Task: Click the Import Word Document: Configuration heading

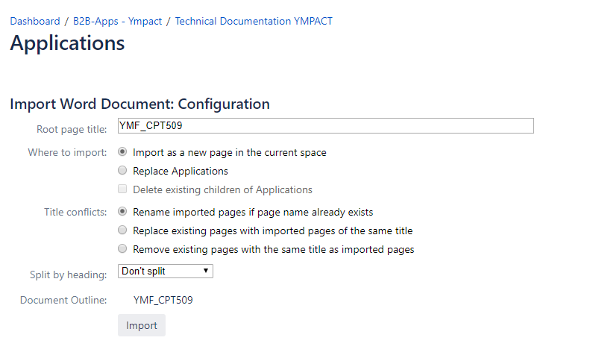Action: tap(140, 104)
